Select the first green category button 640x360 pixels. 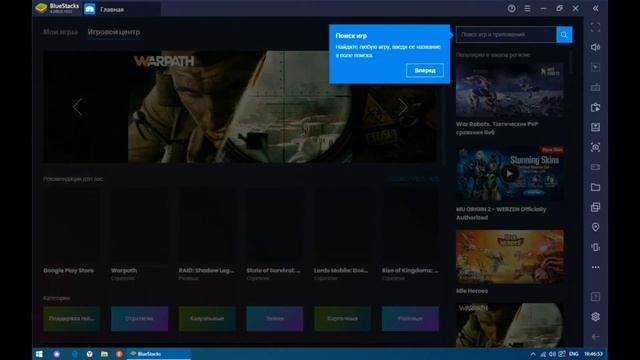tap(71, 318)
